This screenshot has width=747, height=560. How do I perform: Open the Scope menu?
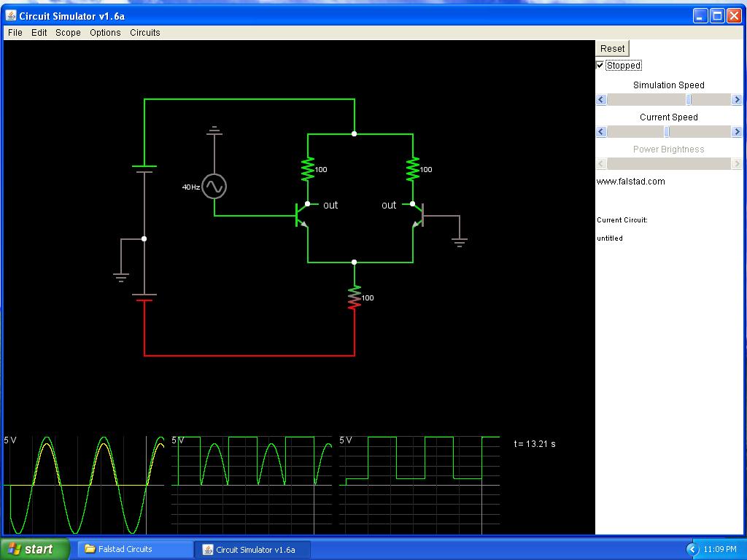coord(68,33)
